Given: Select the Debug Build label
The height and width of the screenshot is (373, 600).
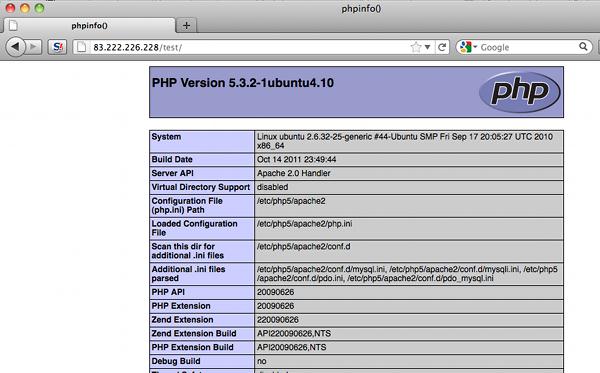Looking at the screenshot, I should (176, 361).
